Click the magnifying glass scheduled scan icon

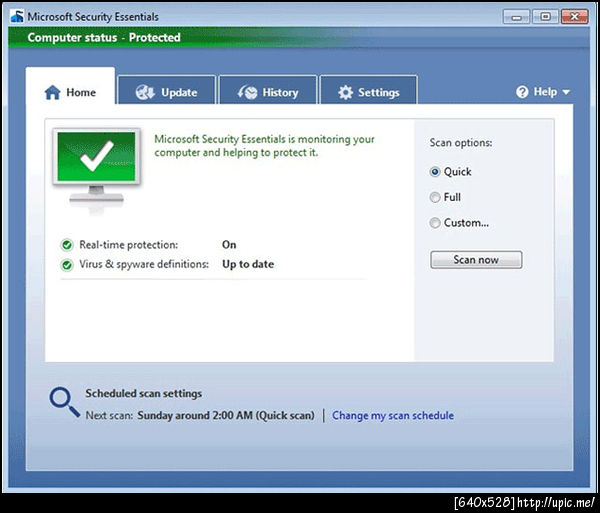tap(64, 402)
